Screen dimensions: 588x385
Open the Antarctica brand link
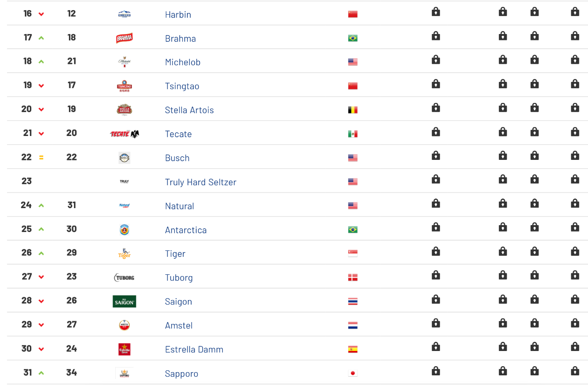[186, 230]
